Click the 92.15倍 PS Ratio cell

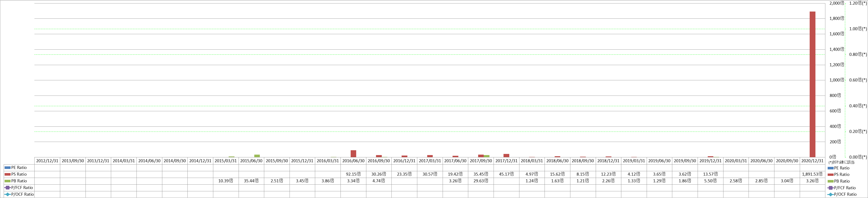[x=353, y=174]
